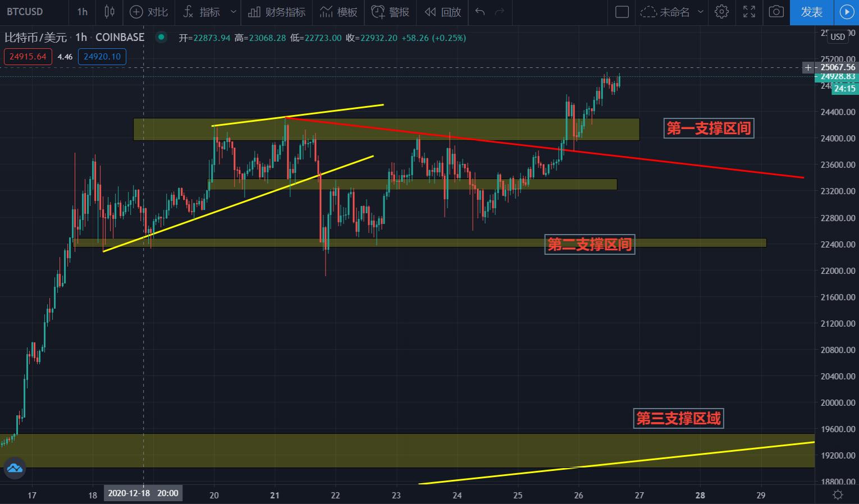Screen dimensions: 859x504
Task: Create a 警报 alert
Action: point(390,12)
